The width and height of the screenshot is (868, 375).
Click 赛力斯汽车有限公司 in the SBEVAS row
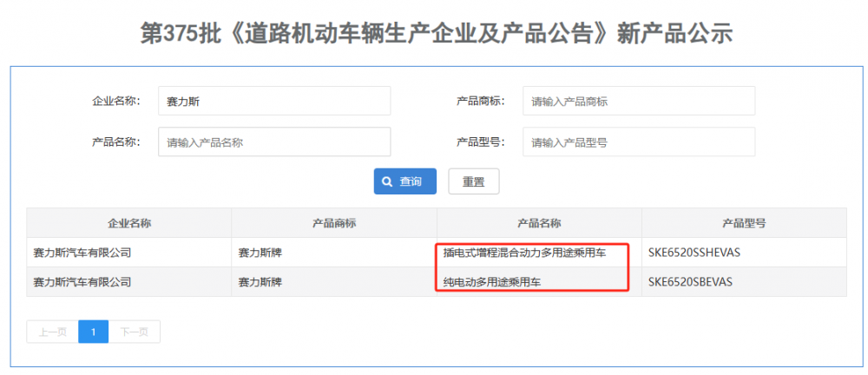click(x=82, y=282)
